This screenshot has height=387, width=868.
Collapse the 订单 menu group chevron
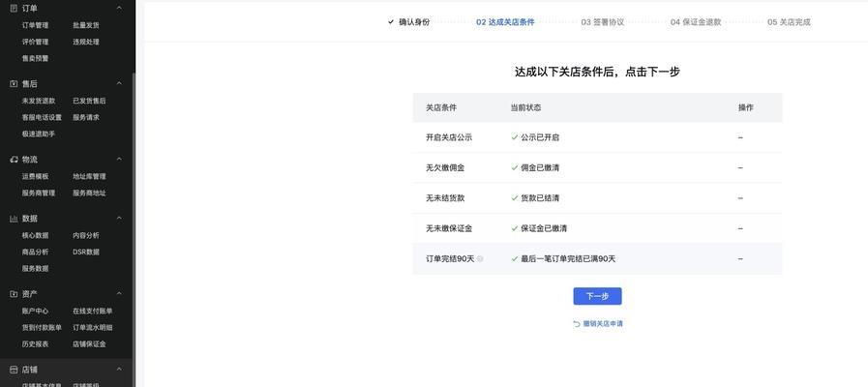[119, 8]
